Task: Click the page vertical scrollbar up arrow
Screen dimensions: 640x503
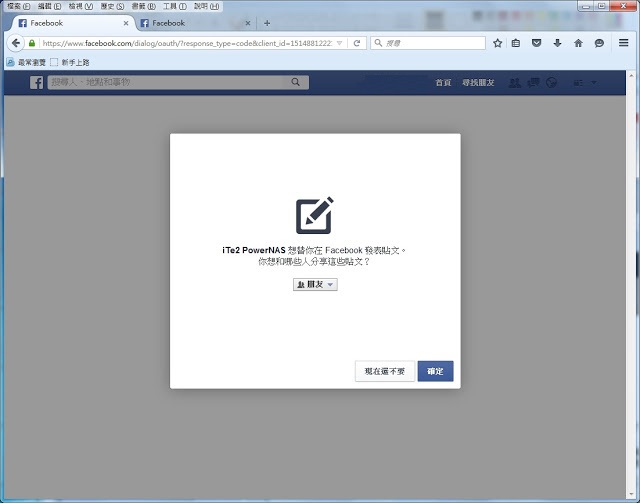Action: click(x=631, y=75)
